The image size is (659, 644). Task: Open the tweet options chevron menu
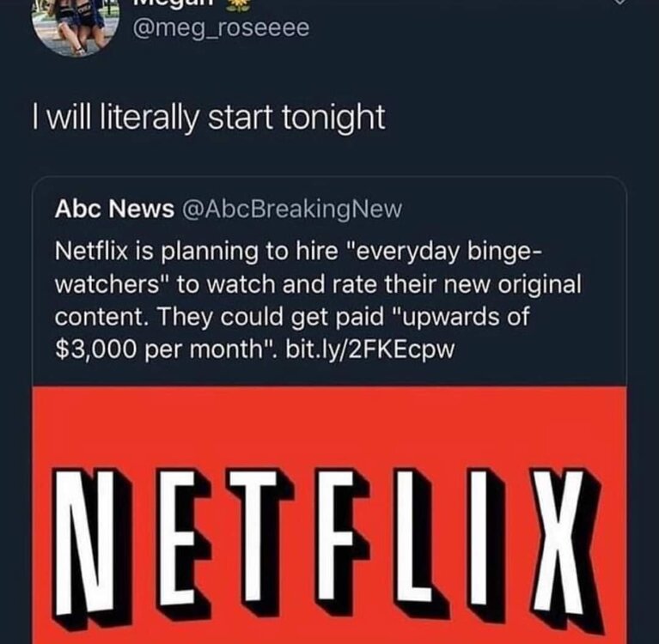click(x=620, y=2)
